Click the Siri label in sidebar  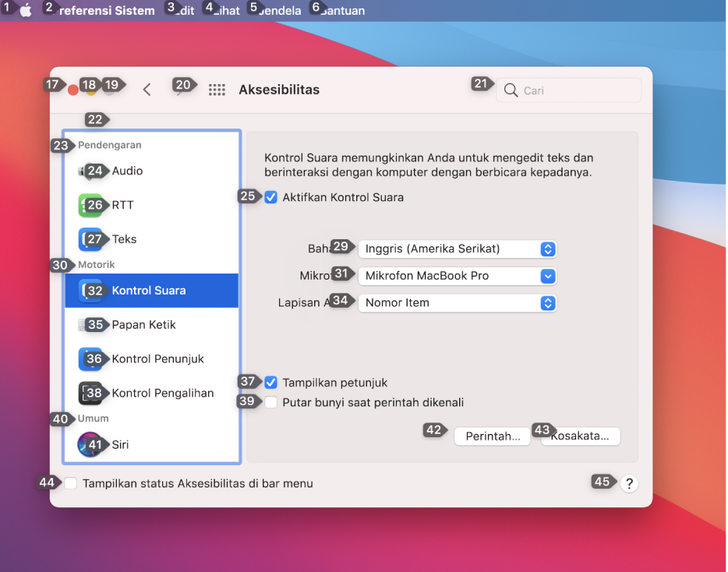(x=120, y=445)
